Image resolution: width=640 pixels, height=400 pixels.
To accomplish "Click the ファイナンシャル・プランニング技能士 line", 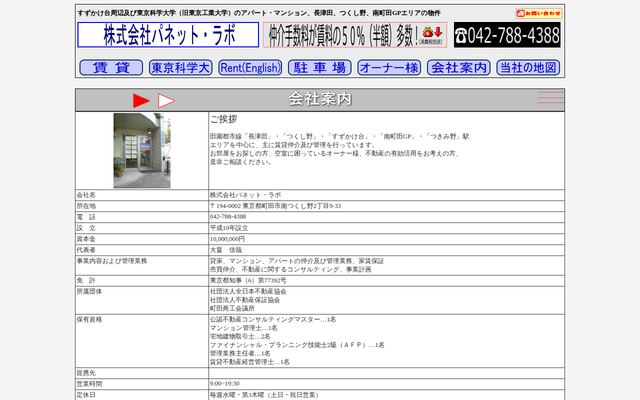I will click(x=297, y=345).
